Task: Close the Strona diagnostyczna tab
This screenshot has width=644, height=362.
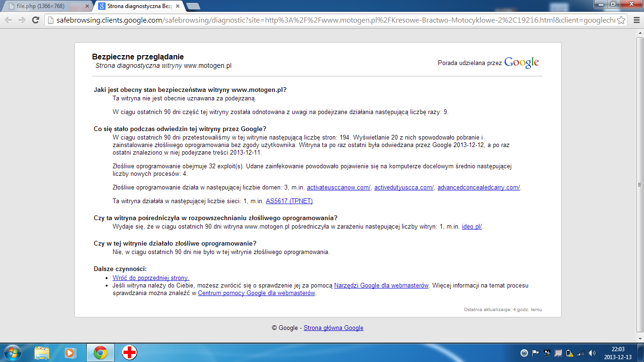Action: point(178,6)
